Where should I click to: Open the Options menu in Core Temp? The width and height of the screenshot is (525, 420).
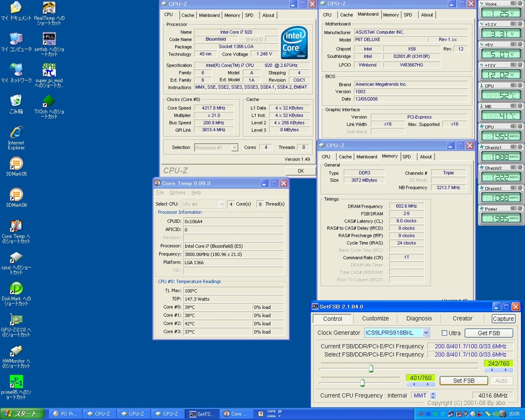pos(177,193)
